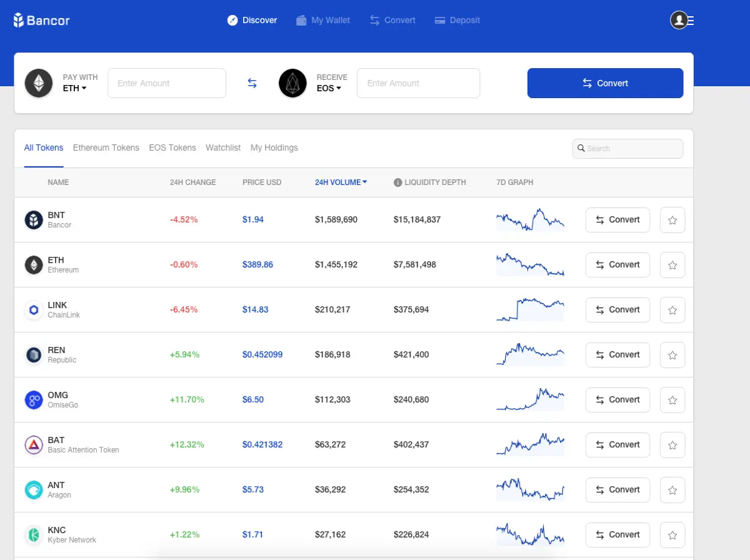Open the Watchlist tab

tap(223, 147)
